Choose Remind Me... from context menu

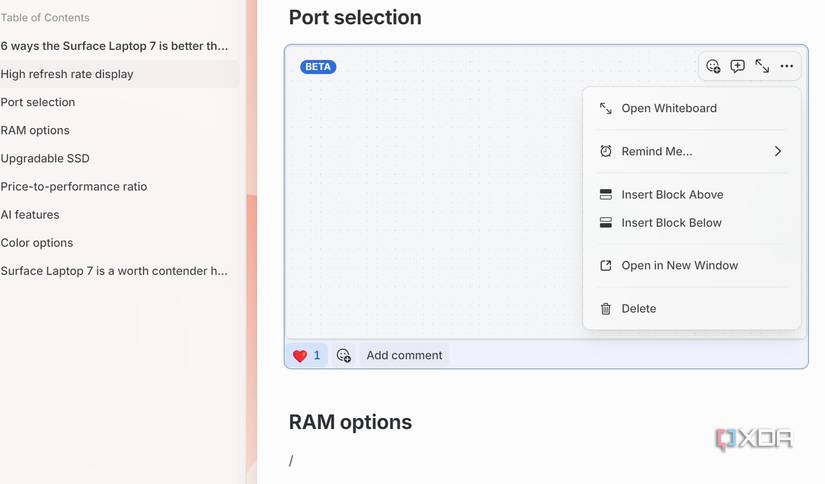tap(692, 152)
